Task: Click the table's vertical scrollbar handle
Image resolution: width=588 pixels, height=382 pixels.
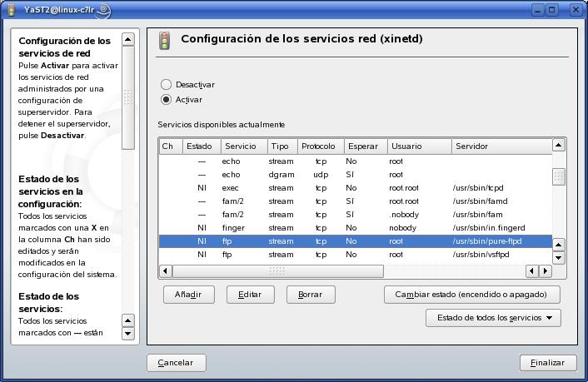Action: click(x=559, y=177)
